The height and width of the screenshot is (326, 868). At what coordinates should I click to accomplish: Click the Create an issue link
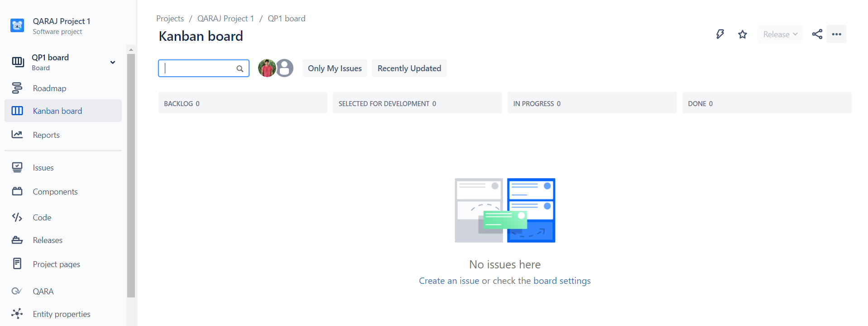[x=449, y=281]
